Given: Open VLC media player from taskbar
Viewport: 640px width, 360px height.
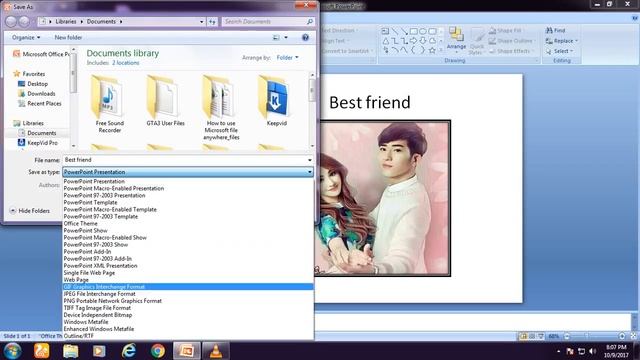Looking at the screenshot, I should pos(216,351).
